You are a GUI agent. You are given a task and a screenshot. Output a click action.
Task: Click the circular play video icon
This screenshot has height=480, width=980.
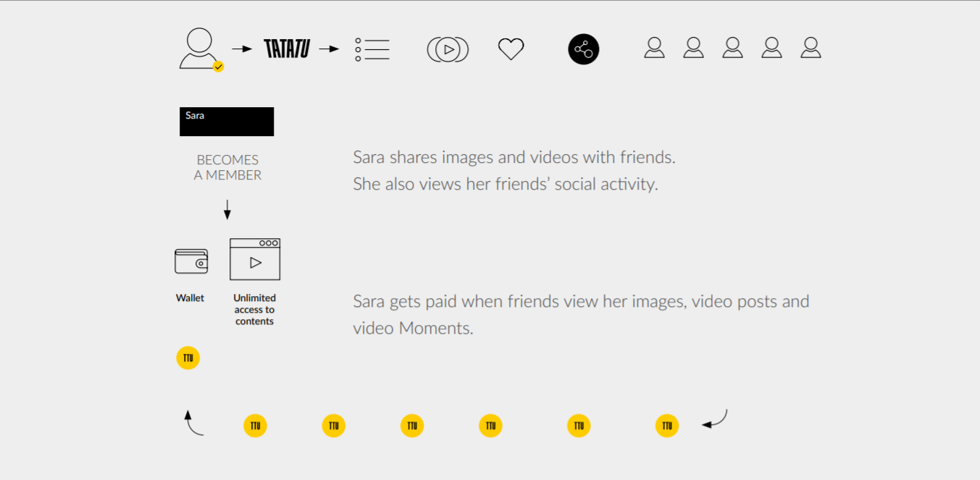click(x=448, y=49)
